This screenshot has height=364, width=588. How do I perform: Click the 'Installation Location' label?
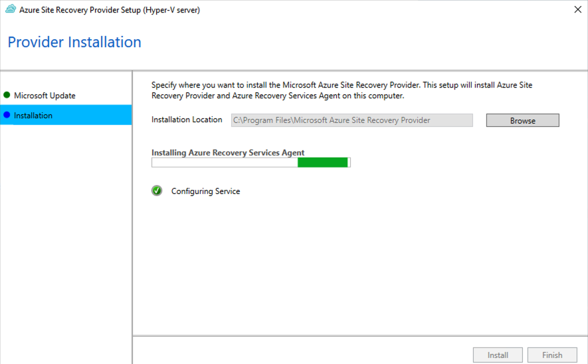(187, 120)
